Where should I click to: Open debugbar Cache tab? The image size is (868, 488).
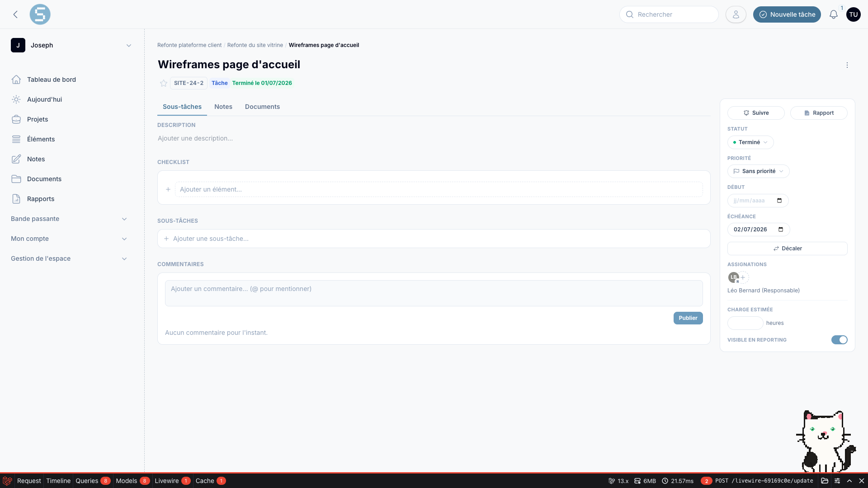(210, 481)
